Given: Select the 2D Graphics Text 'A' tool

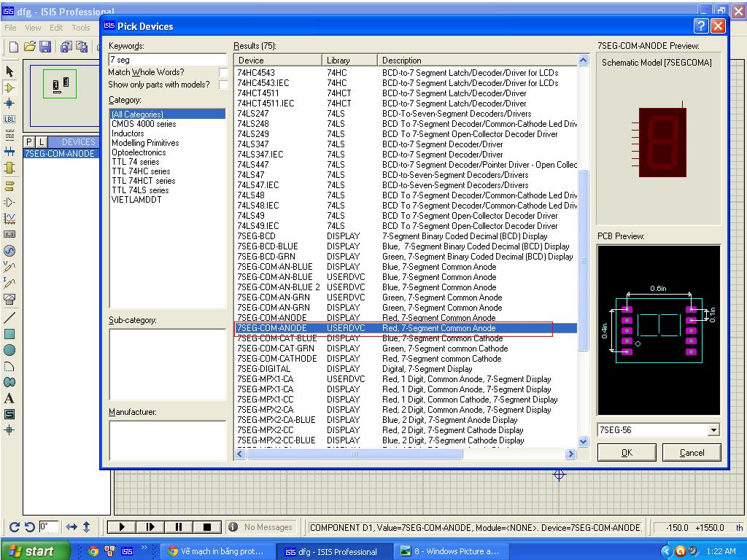Looking at the screenshot, I should click(9, 398).
